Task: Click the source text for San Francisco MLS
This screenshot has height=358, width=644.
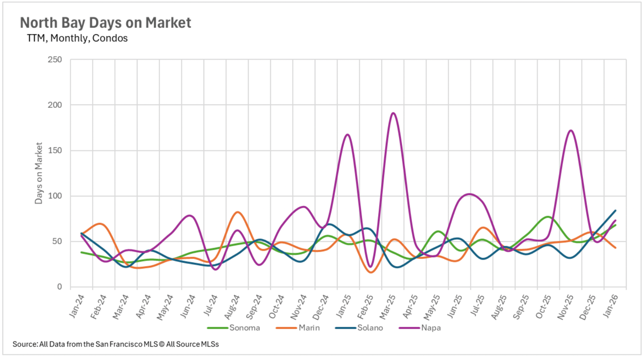Action: tap(116, 344)
